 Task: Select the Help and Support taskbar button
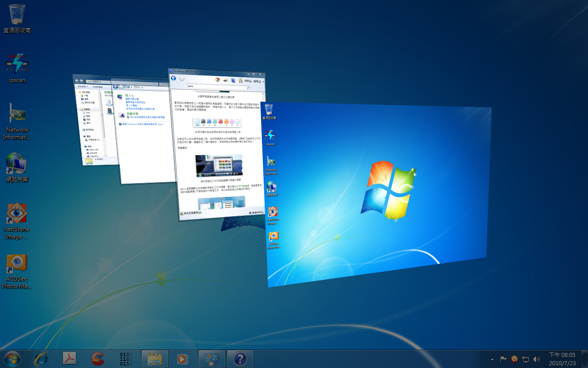click(x=240, y=359)
